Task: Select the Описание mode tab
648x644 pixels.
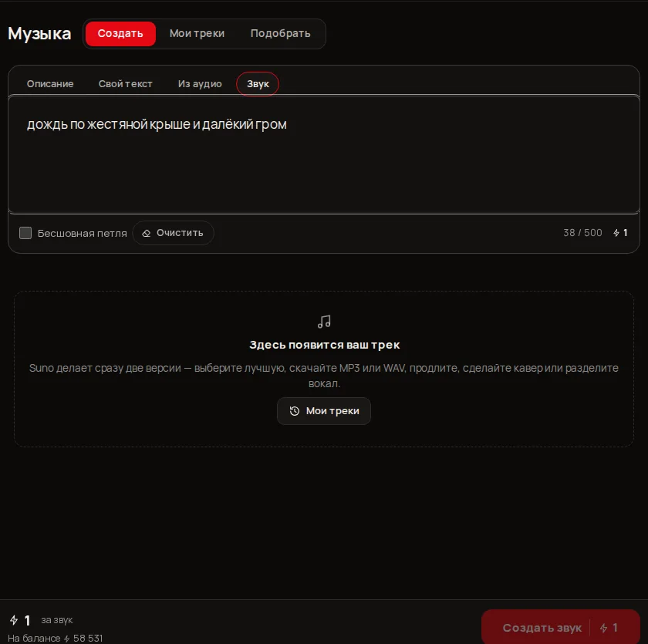Action: (50, 84)
